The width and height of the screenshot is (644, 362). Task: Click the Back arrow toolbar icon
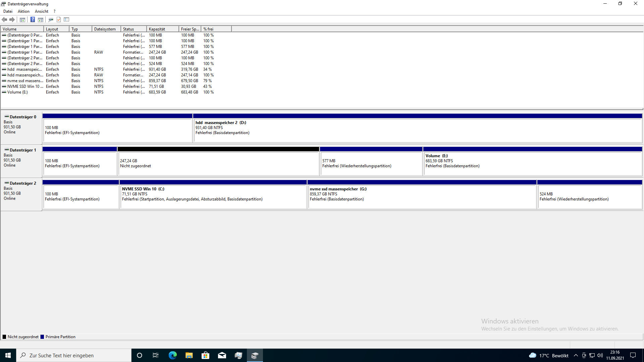coord(4,19)
